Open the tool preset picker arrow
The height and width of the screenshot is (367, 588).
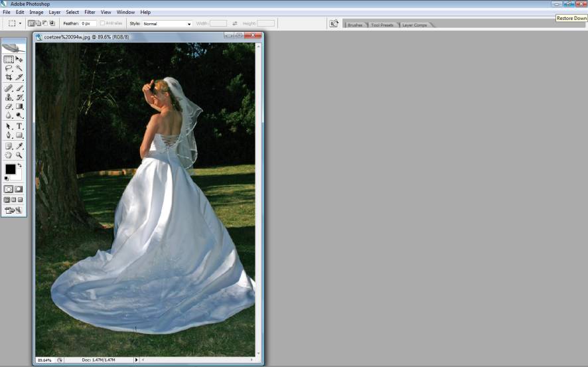tap(20, 24)
